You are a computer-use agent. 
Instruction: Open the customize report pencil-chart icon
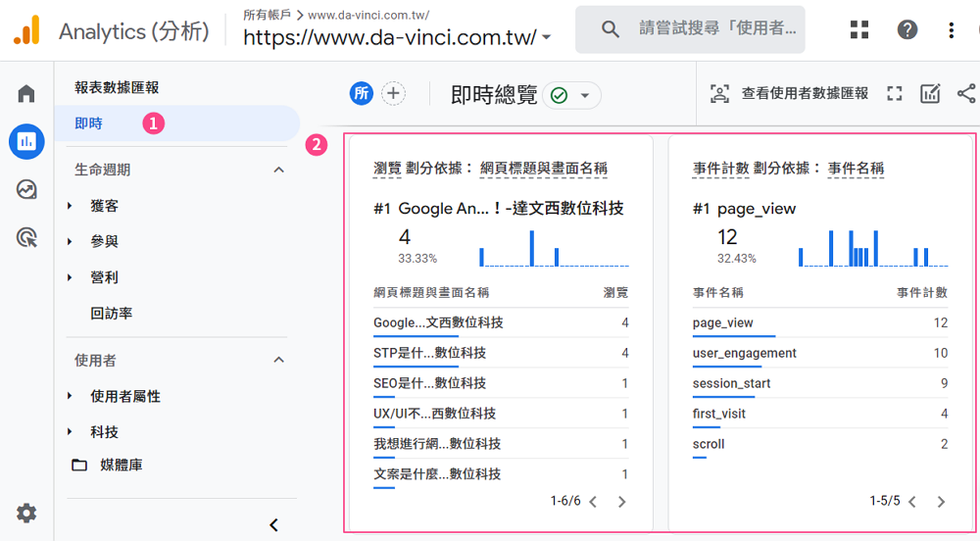pos(930,94)
